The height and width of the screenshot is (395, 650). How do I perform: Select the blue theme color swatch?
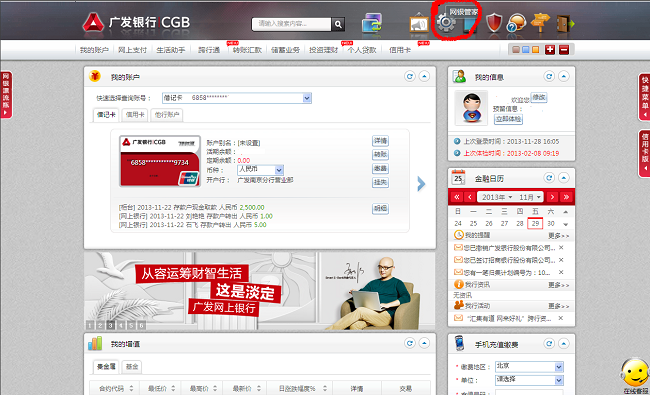526,50
